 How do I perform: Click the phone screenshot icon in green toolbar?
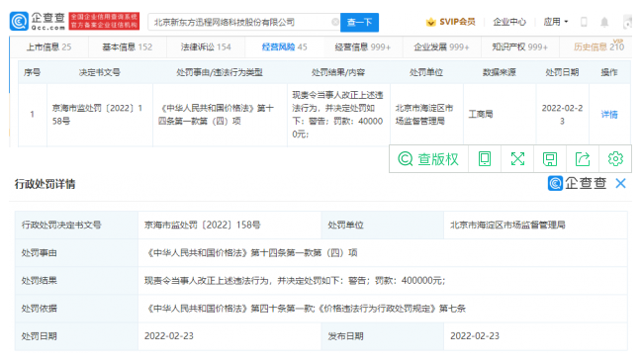(485, 158)
